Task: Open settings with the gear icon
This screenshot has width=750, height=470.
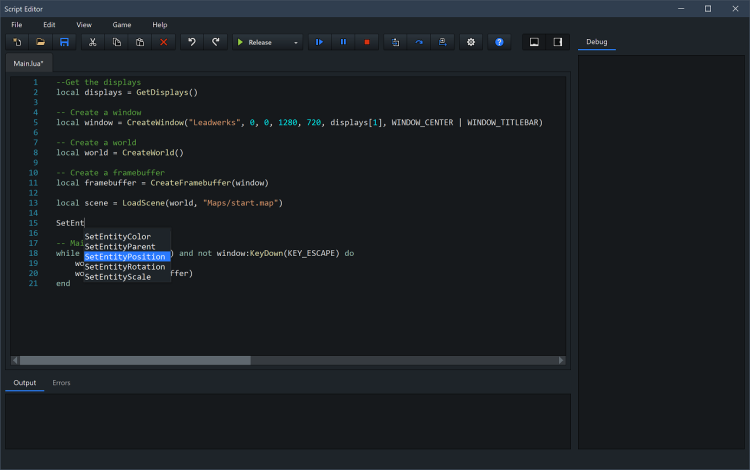Action: tap(471, 42)
